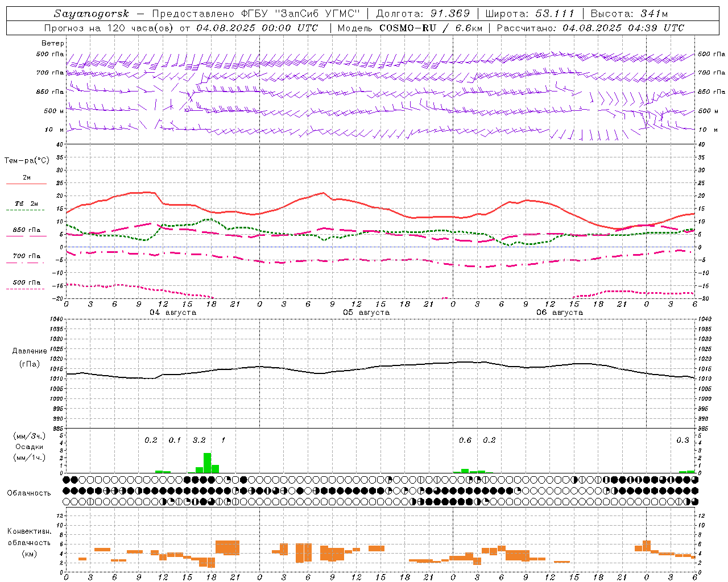Click the "Td 2м" dew point legend label
Viewport: 728px width, 582px height.
click(x=26, y=203)
